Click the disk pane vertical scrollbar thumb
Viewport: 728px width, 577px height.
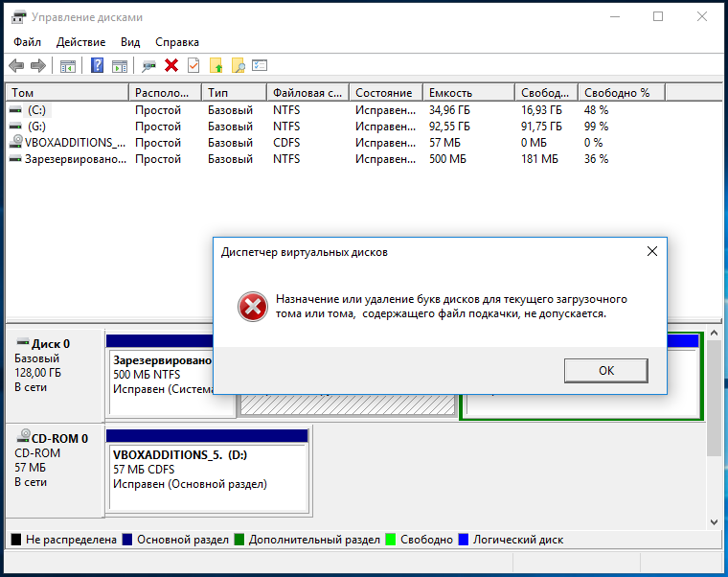click(714, 398)
